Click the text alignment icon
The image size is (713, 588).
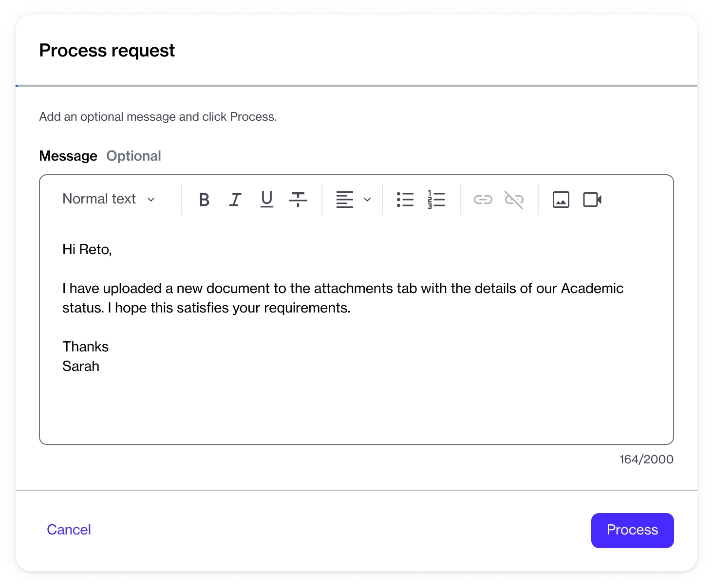tap(345, 200)
